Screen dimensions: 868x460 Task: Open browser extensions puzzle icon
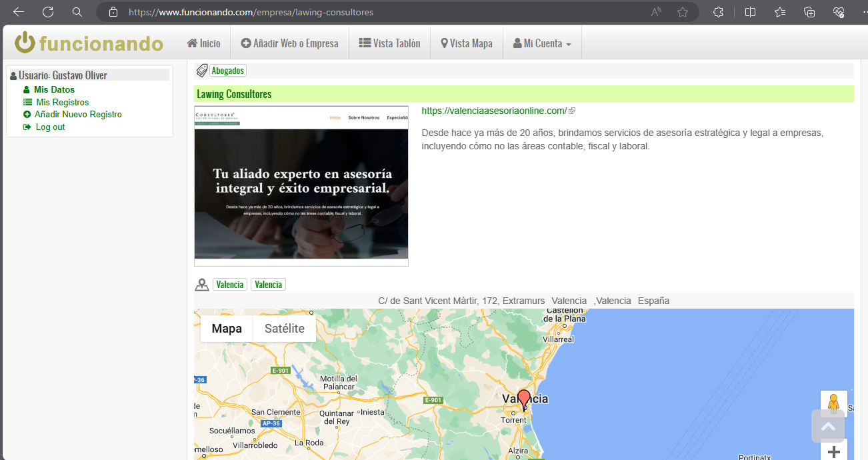pyautogui.click(x=718, y=12)
